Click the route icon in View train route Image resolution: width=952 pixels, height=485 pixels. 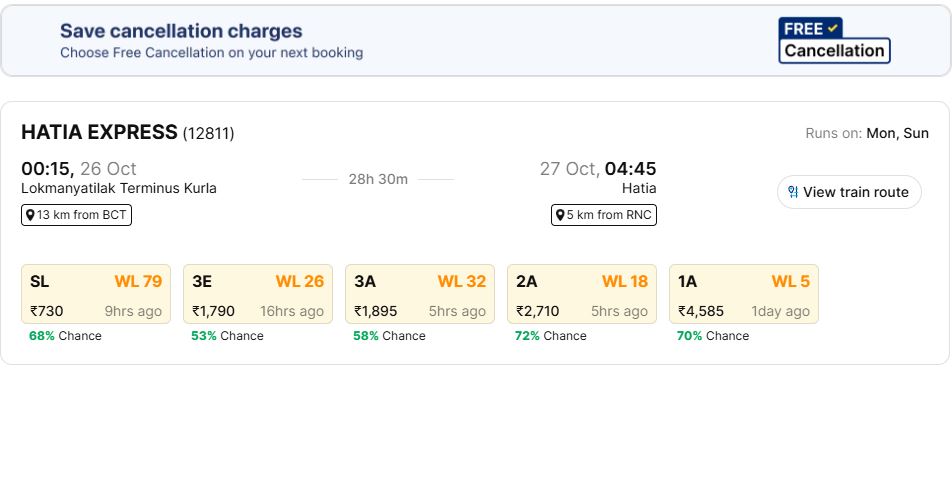pyautogui.click(x=792, y=192)
